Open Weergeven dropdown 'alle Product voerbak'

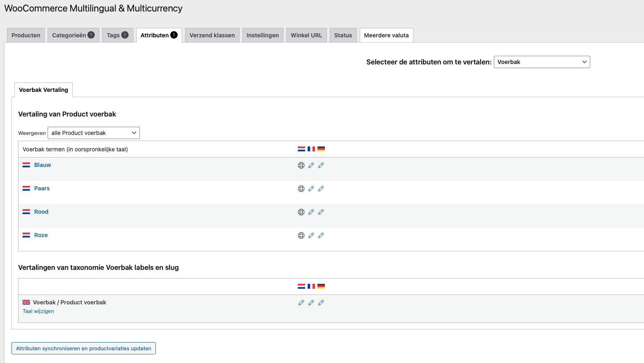(94, 133)
